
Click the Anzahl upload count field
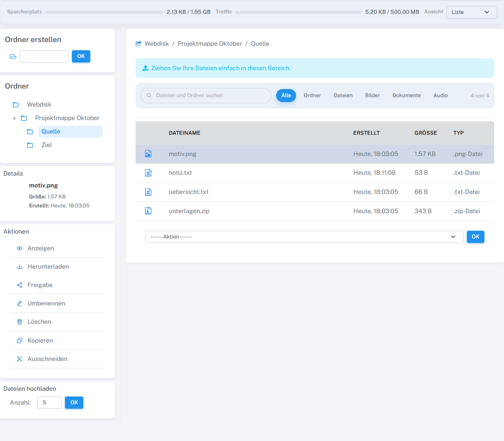point(49,403)
